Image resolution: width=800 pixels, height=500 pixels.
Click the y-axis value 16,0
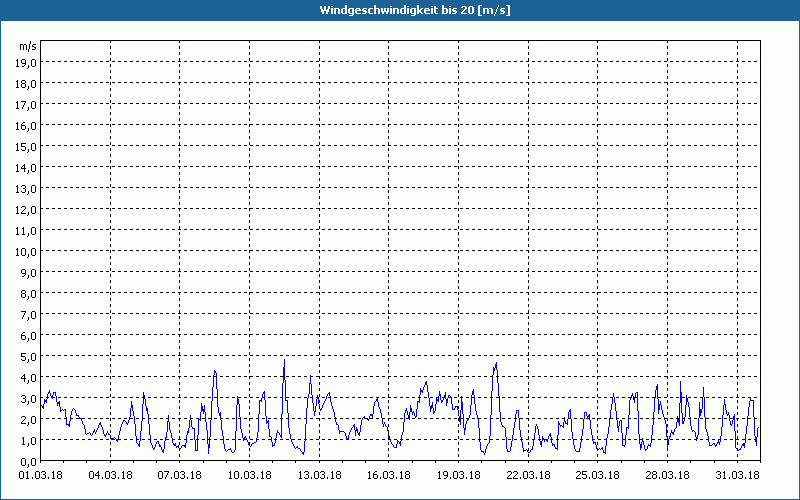tap(25, 126)
